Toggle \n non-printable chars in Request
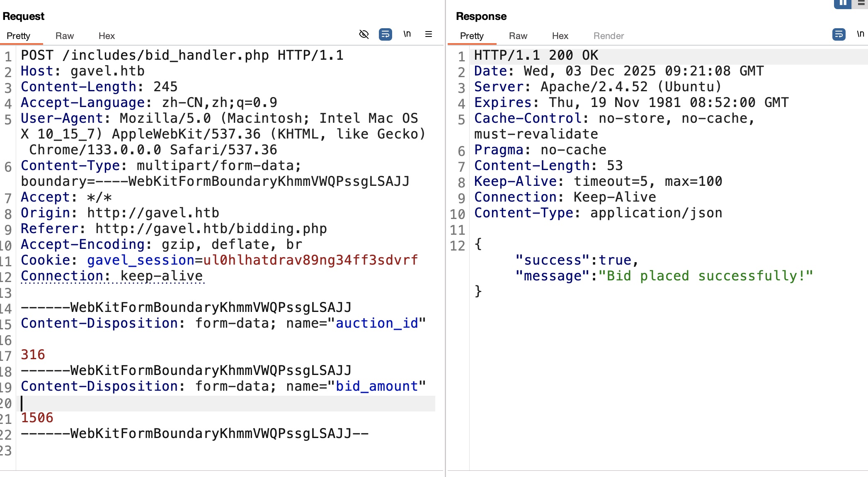Screen dimensions: 868x477 (x=407, y=34)
